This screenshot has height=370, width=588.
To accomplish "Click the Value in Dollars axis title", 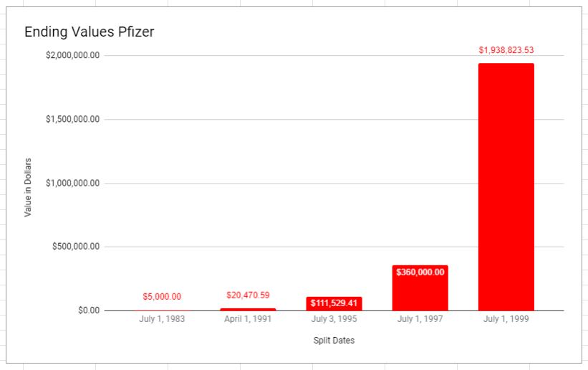I will tap(29, 187).
